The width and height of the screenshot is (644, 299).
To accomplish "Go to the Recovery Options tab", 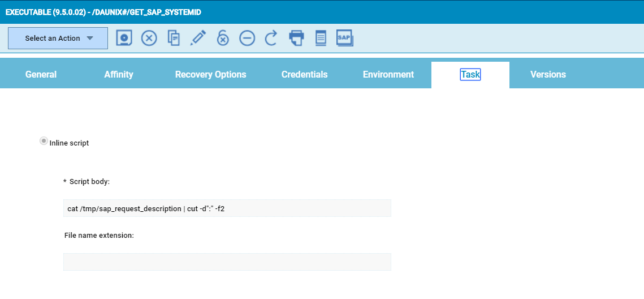I will (x=210, y=75).
